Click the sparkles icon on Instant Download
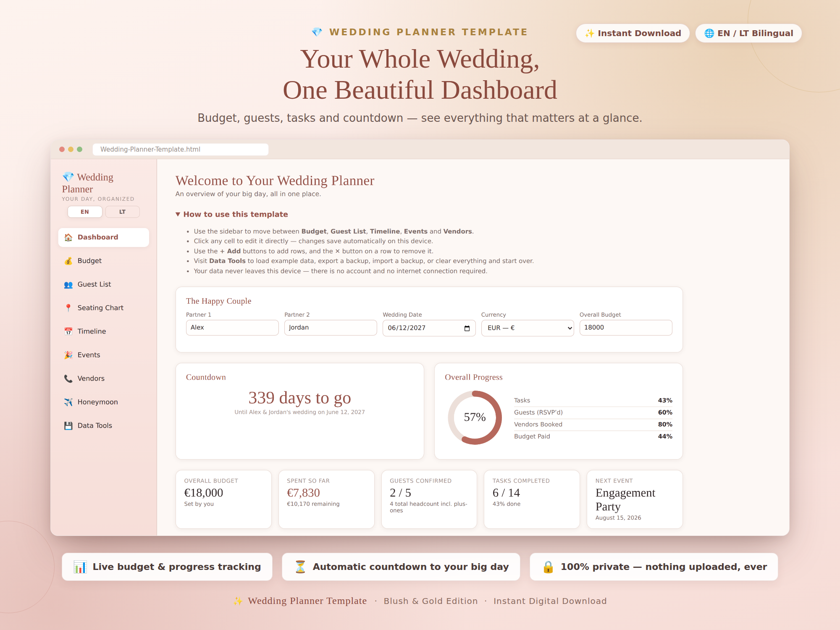The width and height of the screenshot is (840, 630). tap(590, 33)
